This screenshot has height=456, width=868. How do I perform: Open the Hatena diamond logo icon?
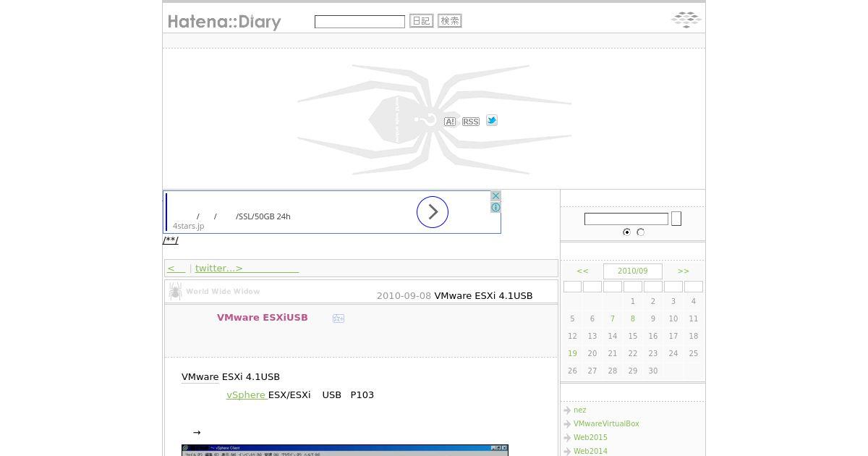(686, 20)
